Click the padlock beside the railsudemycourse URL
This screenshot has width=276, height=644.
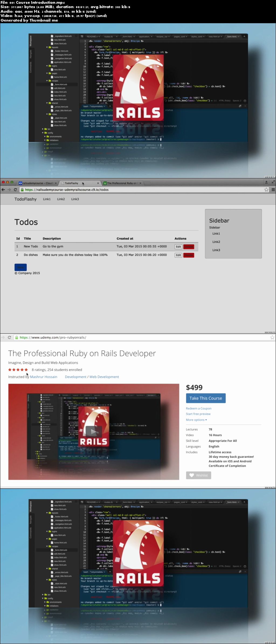click(22, 190)
